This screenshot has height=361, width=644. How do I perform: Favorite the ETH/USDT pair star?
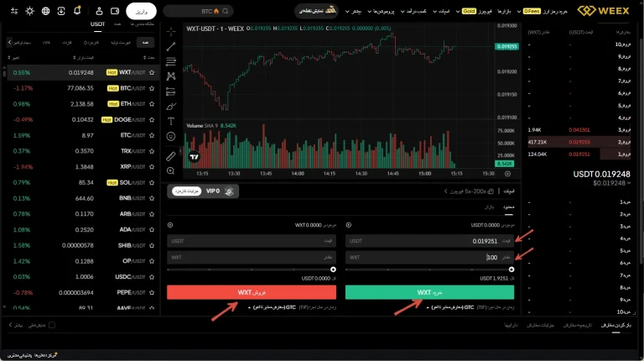tap(152, 104)
